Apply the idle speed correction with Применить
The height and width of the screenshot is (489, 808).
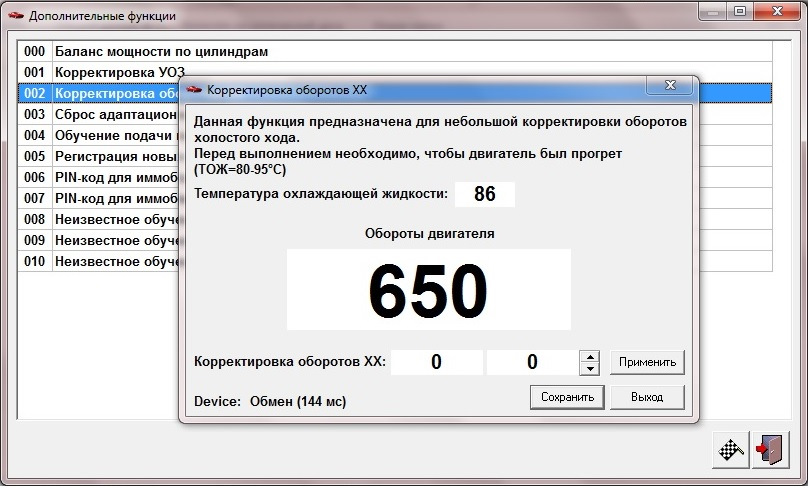click(647, 362)
